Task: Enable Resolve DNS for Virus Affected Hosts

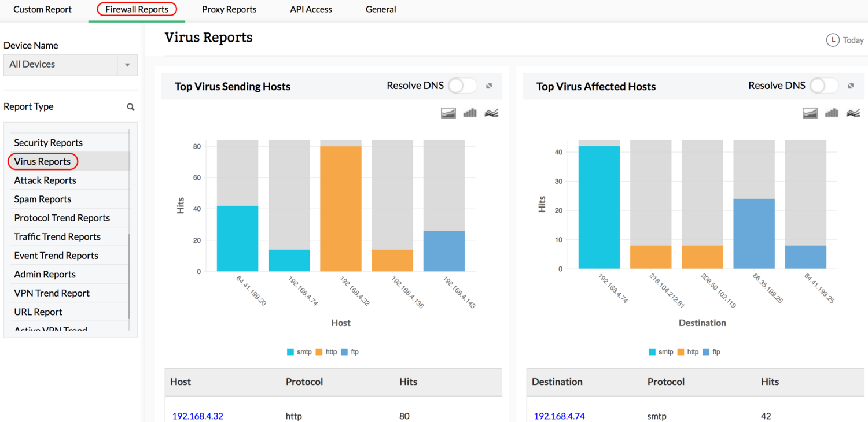Action: pos(824,86)
